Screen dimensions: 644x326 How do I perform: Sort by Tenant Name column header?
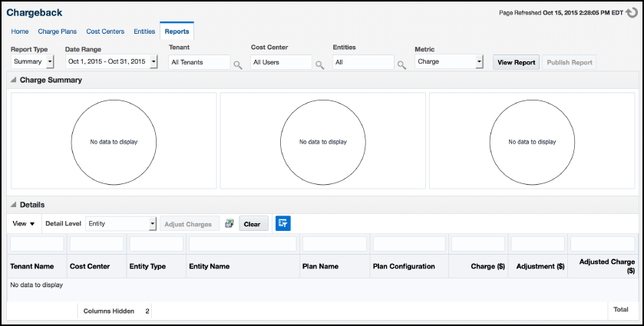tap(37, 266)
